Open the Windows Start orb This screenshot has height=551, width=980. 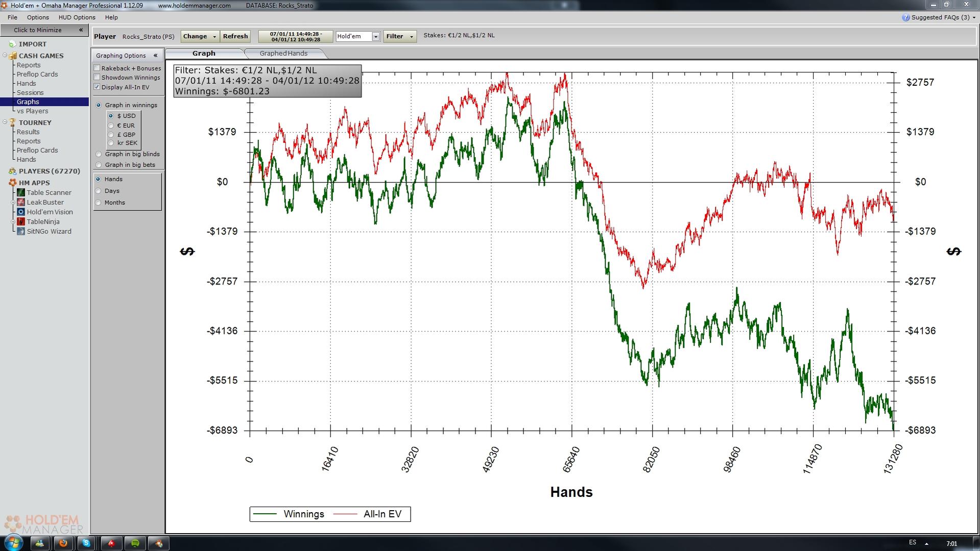(13, 543)
